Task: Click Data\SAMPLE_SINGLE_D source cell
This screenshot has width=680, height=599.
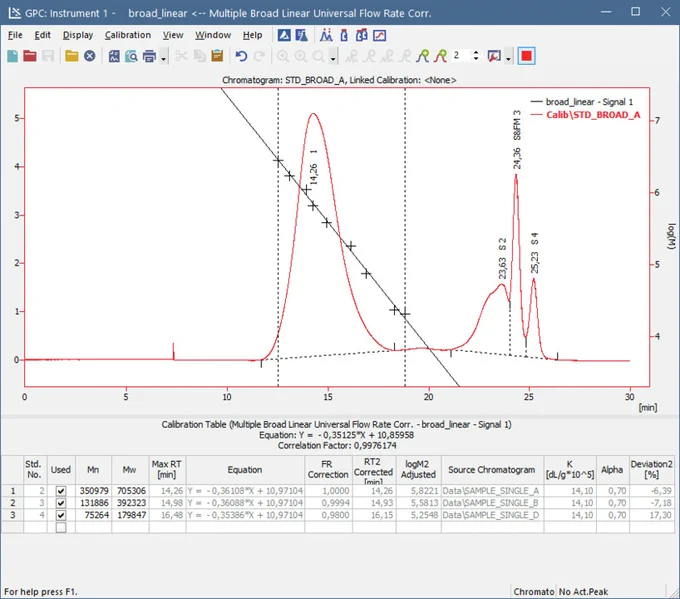Action: (x=491, y=515)
